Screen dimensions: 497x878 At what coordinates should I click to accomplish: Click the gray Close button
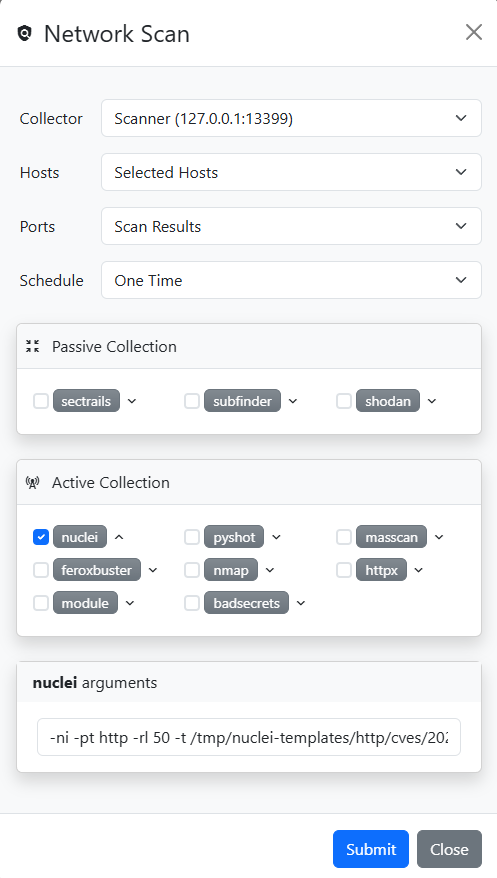coord(449,849)
